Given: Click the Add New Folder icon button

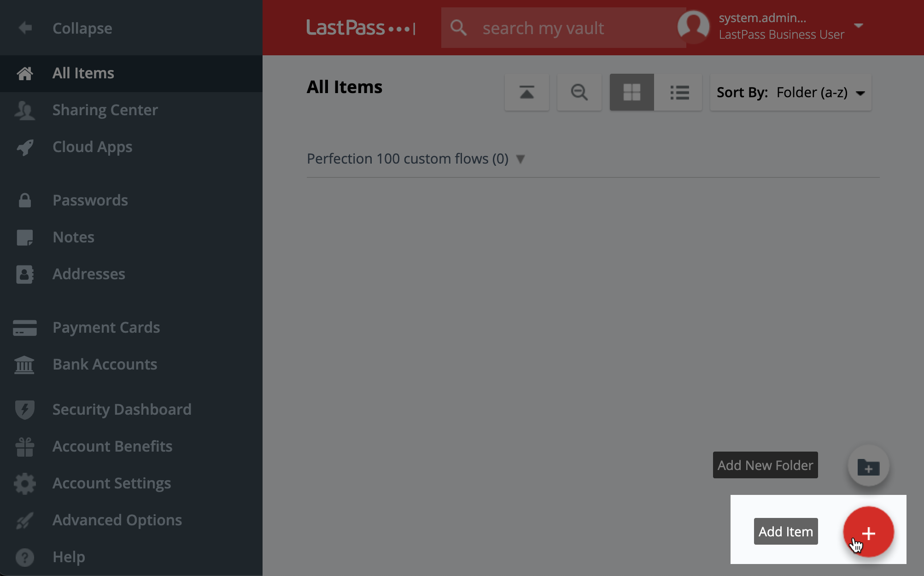Looking at the screenshot, I should click(x=869, y=465).
